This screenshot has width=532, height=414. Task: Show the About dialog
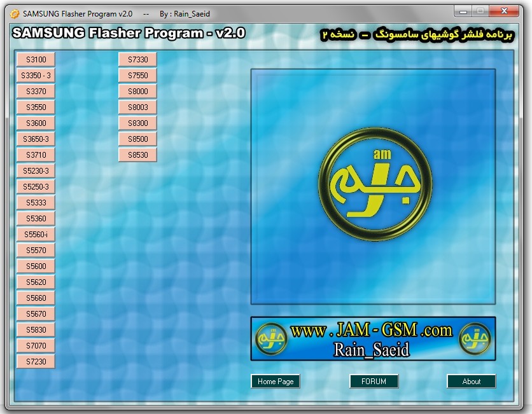click(x=472, y=382)
